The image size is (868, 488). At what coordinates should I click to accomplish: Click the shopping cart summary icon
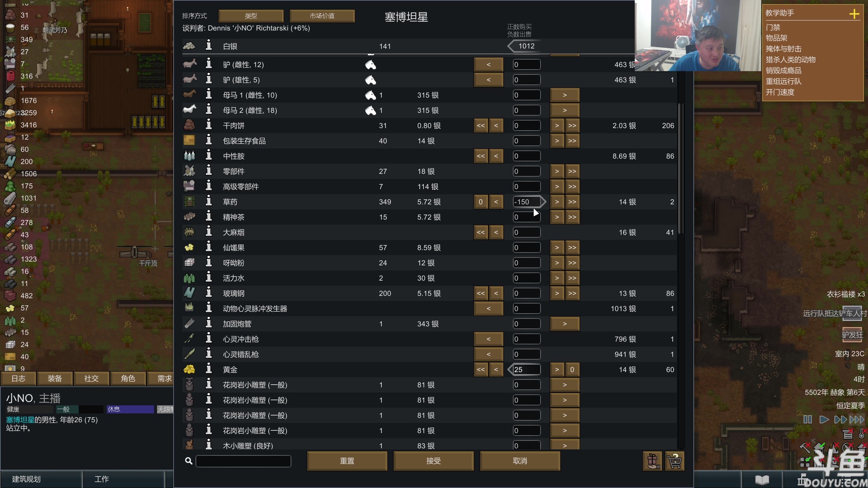click(674, 461)
